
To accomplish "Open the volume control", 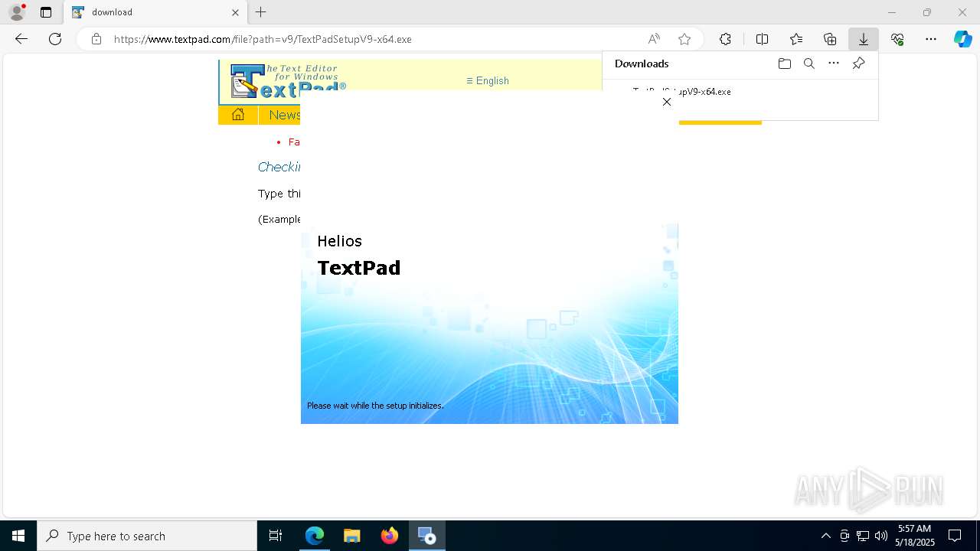I will pos(881,536).
